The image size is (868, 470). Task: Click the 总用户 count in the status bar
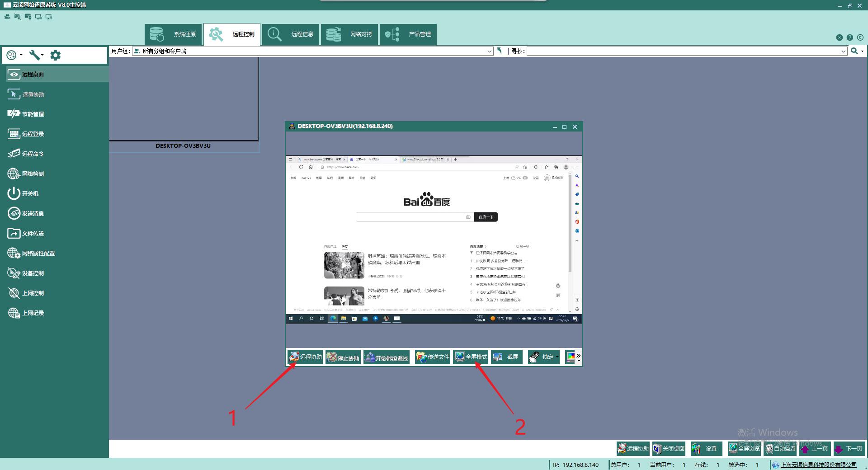[626, 465]
